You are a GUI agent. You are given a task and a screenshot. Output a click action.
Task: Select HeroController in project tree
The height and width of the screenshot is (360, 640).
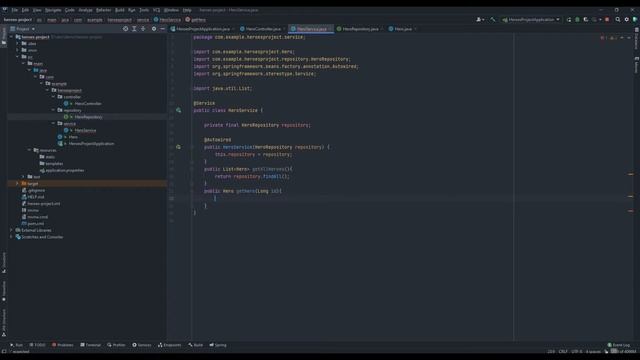coord(88,104)
